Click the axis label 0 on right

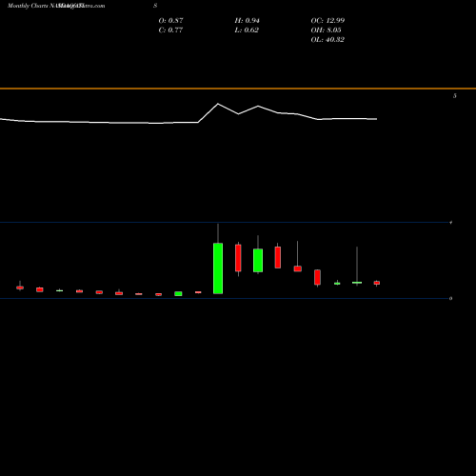tap(450, 298)
